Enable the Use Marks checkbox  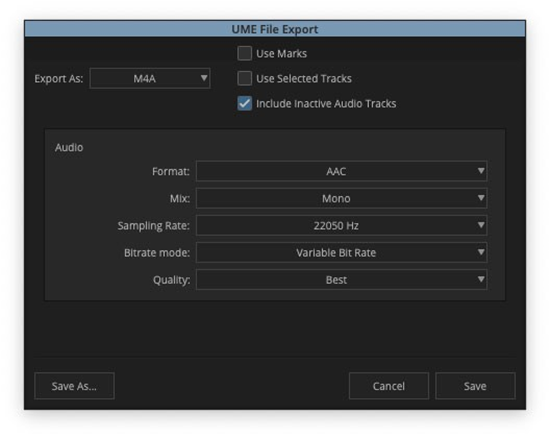[244, 53]
